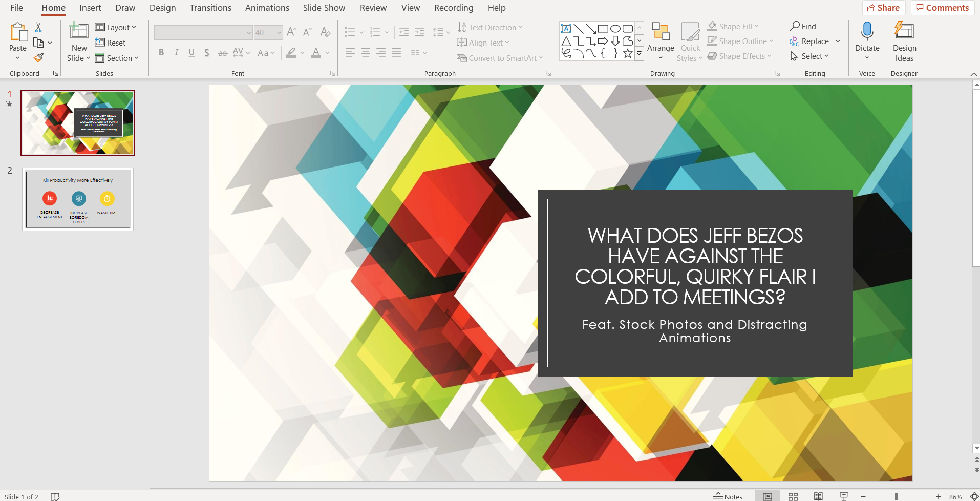Select slide 1 thumbnail
Screen dimensions: 980x501
point(78,123)
